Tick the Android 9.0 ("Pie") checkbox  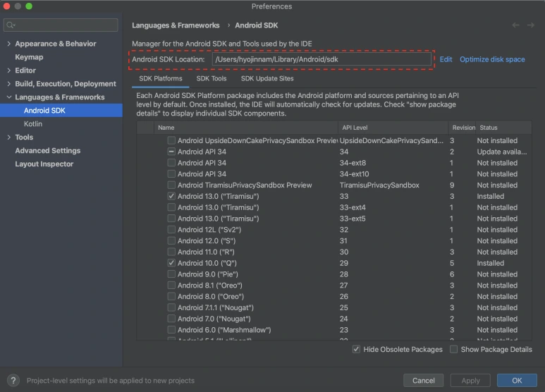(x=171, y=274)
